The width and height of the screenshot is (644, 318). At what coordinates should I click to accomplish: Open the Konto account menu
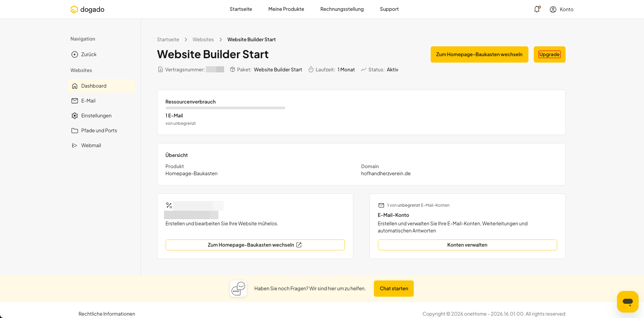[x=562, y=9]
